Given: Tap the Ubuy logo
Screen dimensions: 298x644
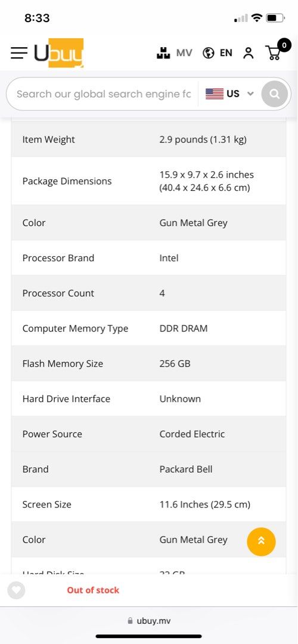Looking at the screenshot, I should pyautogui.click(x=58, y=52).
